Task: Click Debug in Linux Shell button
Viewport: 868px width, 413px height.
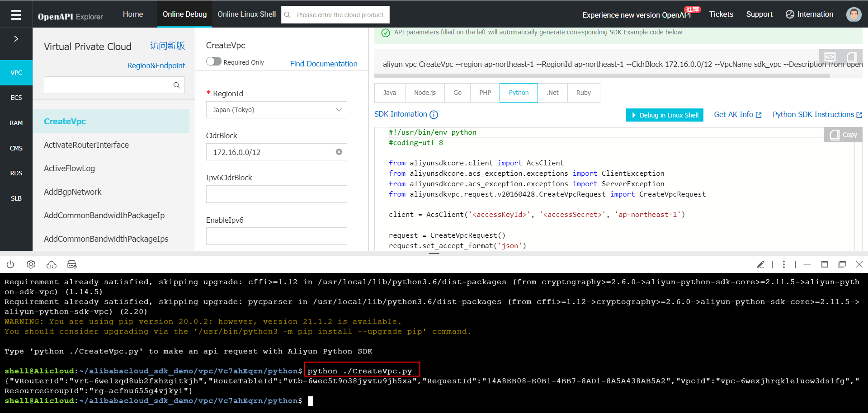Action: [665, 115]
